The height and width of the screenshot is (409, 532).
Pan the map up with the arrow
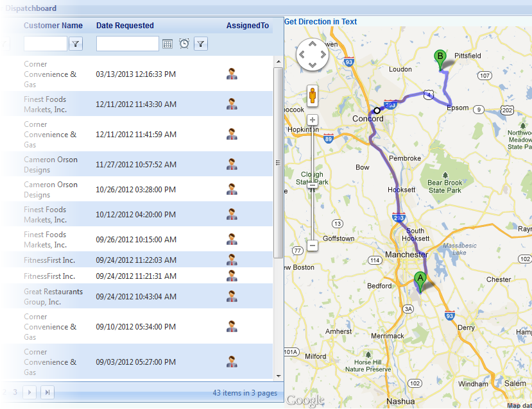click(x=313, y=44)
